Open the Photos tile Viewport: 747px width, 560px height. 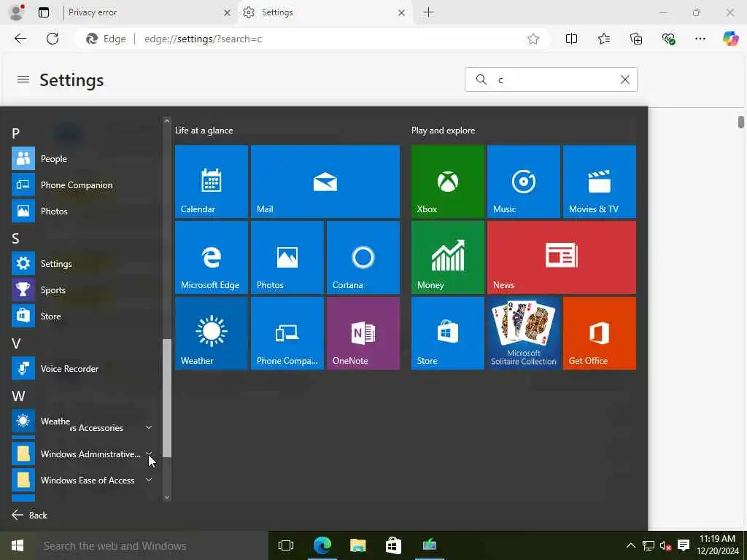click(287, 257)
